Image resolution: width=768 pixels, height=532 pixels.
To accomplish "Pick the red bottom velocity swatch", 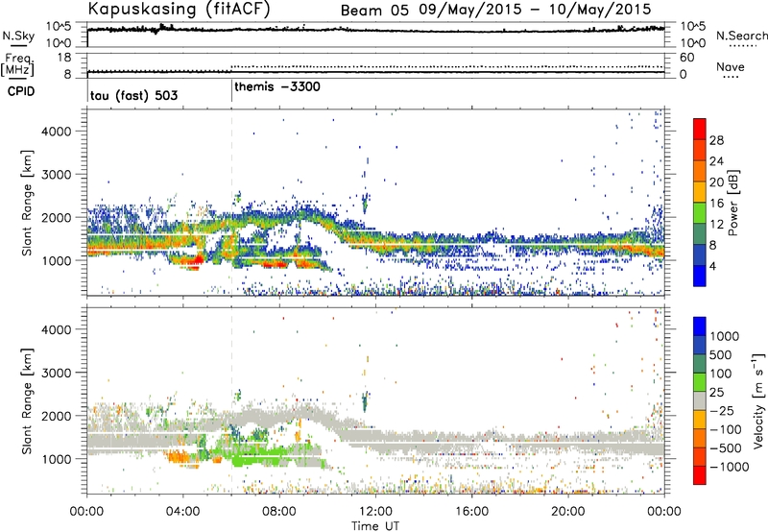I will (700, 475).
